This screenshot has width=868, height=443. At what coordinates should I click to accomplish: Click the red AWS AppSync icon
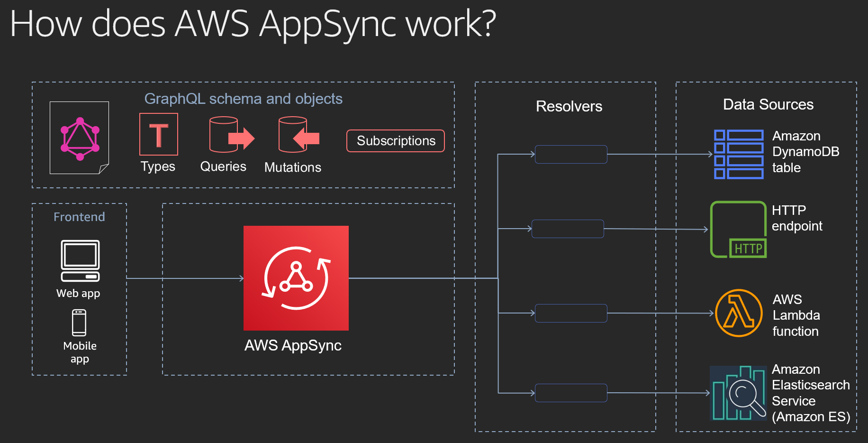[x=296, y=278]
